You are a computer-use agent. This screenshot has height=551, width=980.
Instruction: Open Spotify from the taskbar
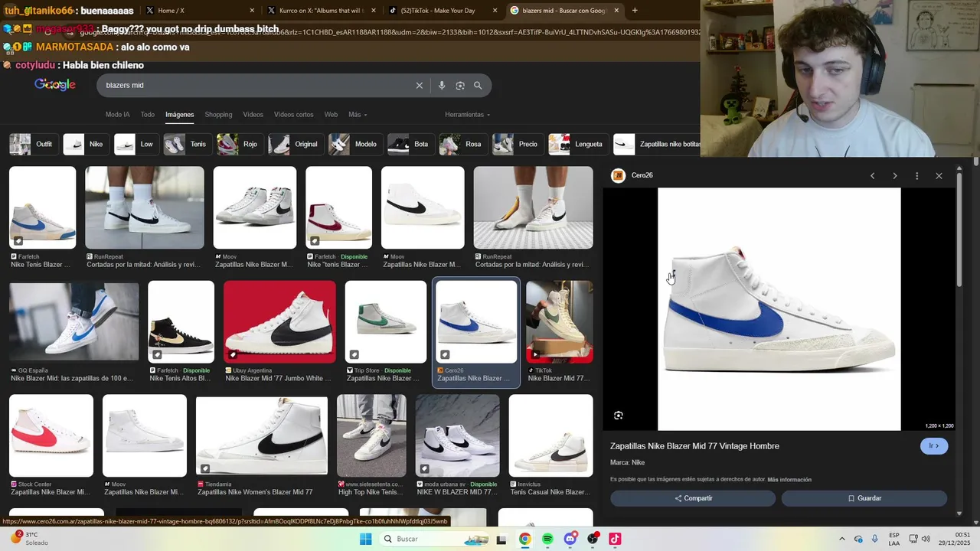[x=547, y=539]
